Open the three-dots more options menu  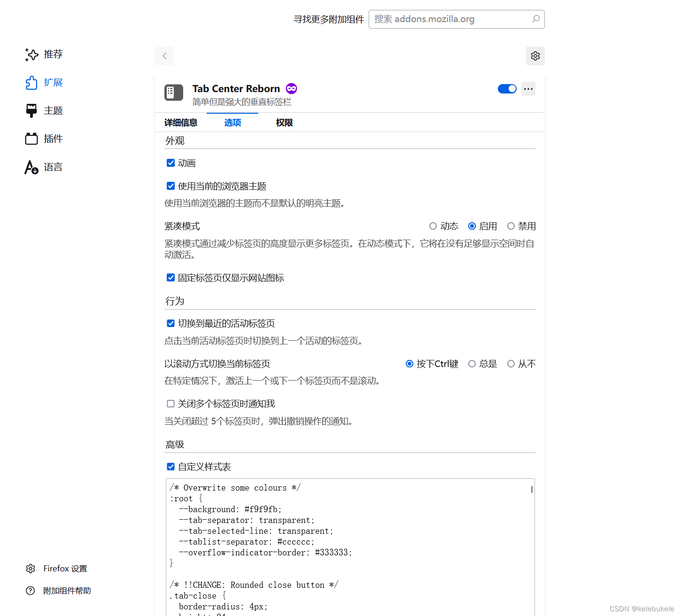(x=528, y=89)
